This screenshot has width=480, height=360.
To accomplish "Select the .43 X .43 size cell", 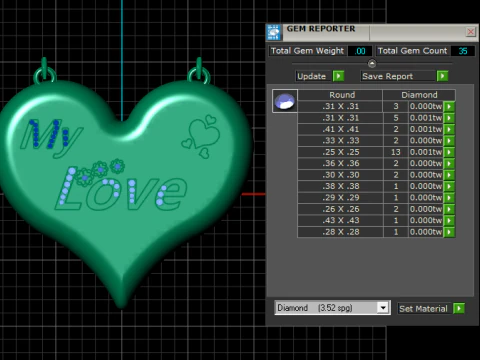I will [340, 221].
